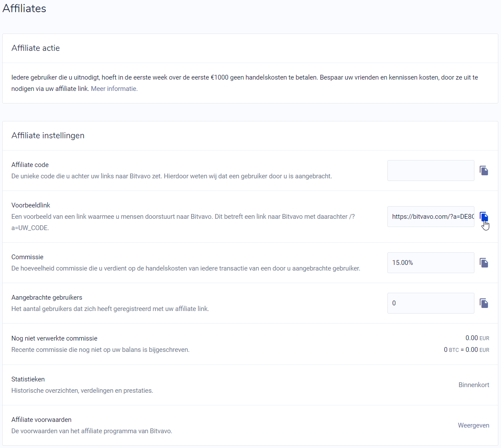Viewport: 501px width, 448px height.
Task: Click the Affiliate code label
Action: [x=30, y=165]
